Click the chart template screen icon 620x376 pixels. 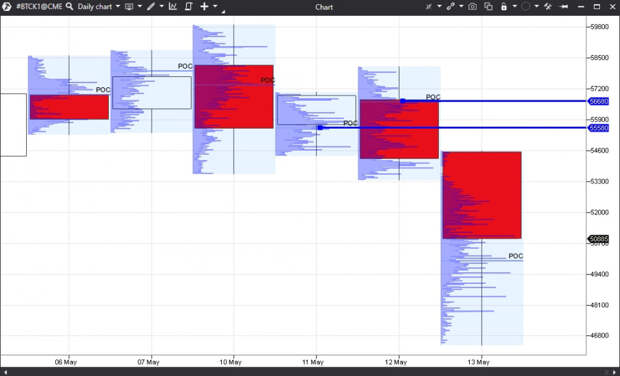[x=129, y=7]
